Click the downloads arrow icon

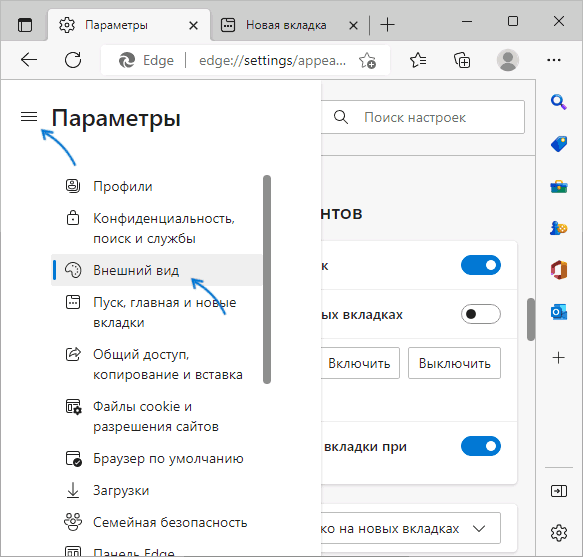[x=73, y=490]
